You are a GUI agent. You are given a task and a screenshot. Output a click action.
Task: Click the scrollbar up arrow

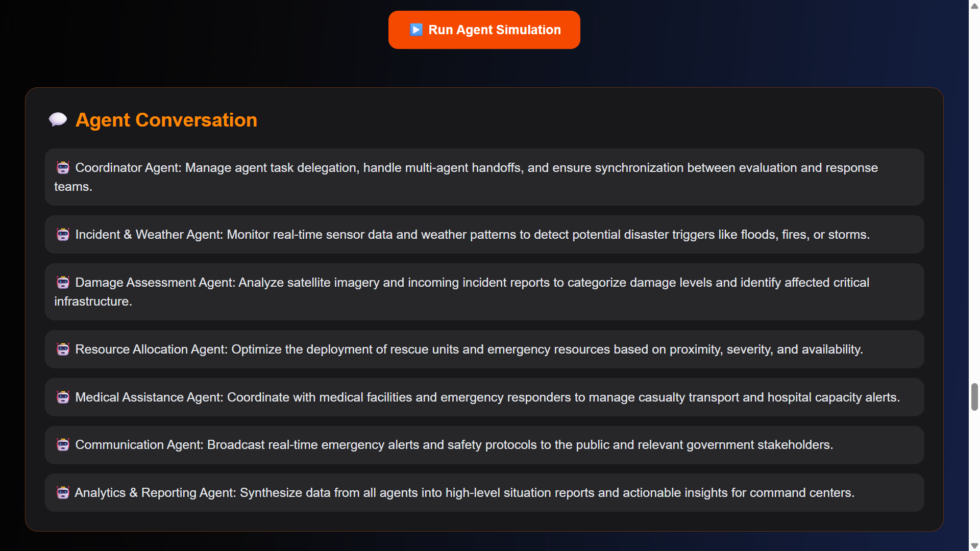click(974, 6)
